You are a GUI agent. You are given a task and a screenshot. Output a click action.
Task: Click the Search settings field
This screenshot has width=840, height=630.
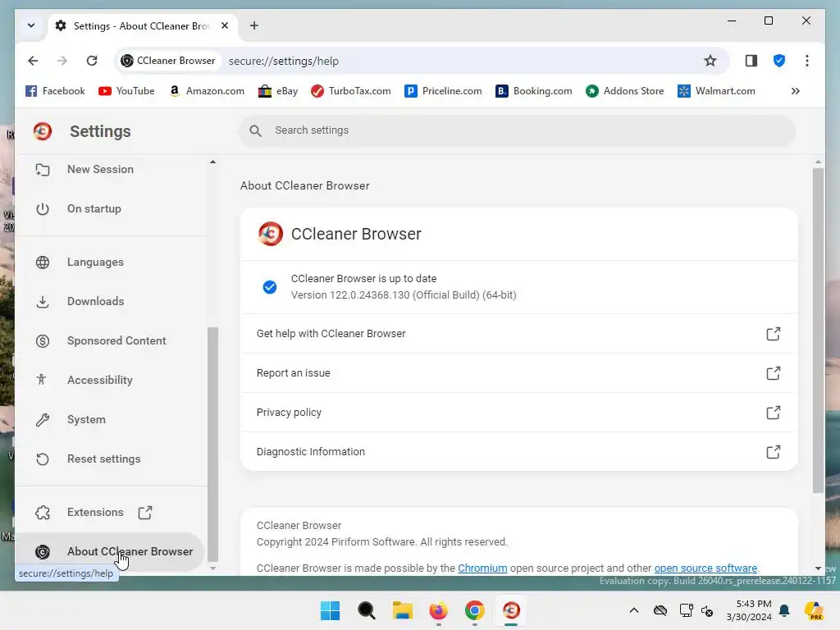tap(517, 130)
